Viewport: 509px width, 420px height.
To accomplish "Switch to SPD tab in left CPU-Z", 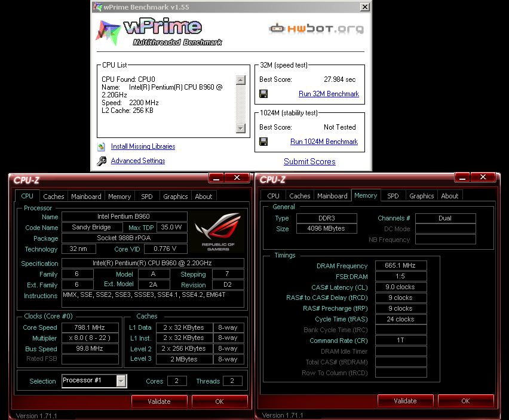I will 147,197.
